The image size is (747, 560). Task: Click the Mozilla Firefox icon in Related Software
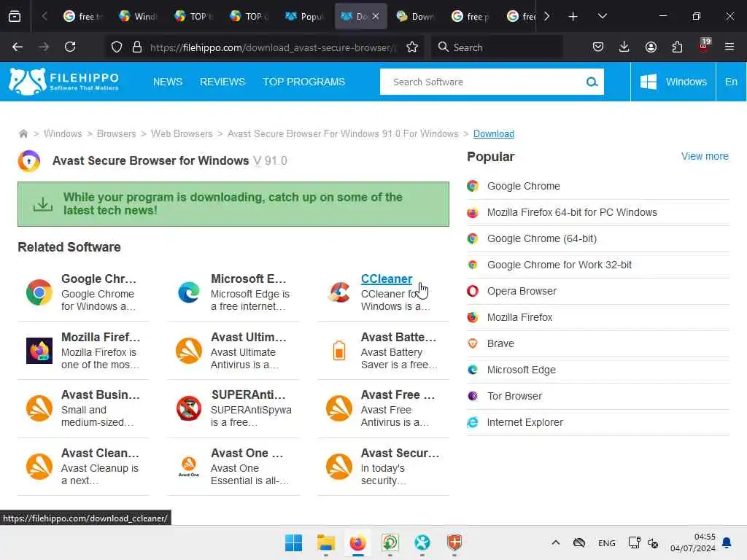pos(39,351)
